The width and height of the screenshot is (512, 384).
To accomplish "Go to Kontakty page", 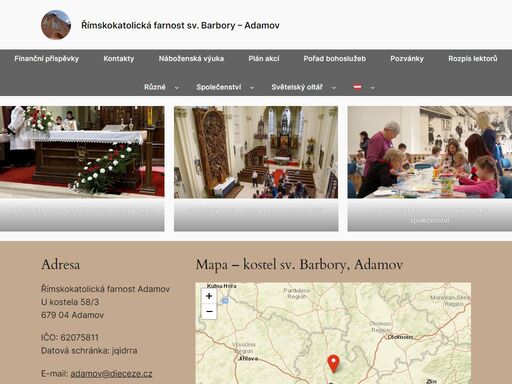I will (x=119, y=59).
